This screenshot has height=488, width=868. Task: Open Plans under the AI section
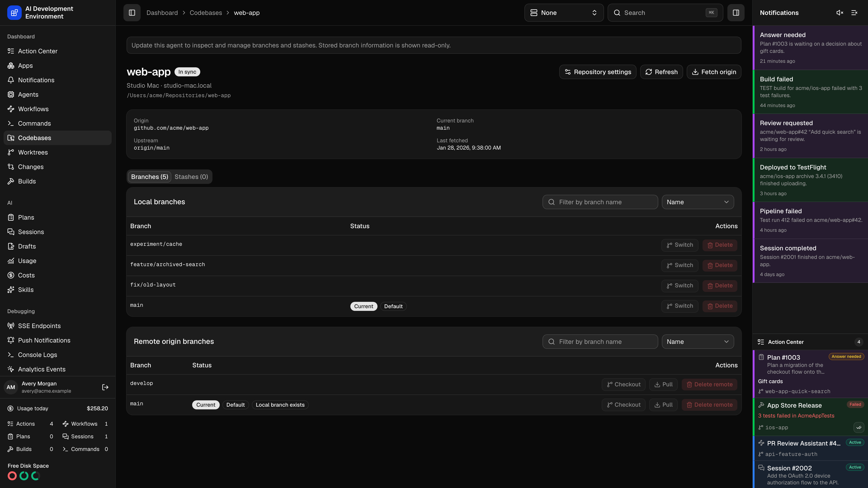[58, 218]
